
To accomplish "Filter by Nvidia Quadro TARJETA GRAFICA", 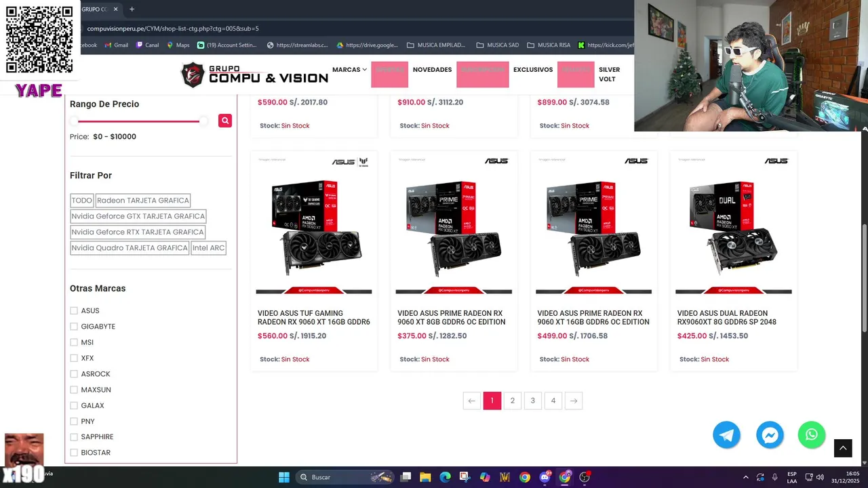I will (x=130, y=248).
